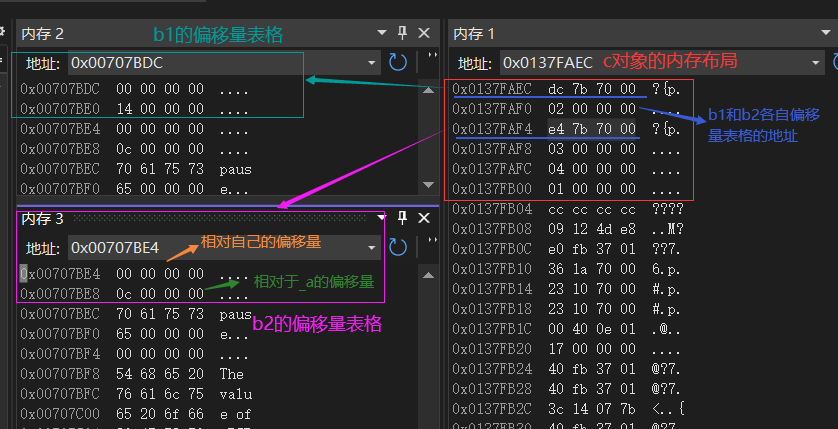This screenshot has height=429, width=838.
Task: Select row 0x00707BE0 in 内存 2
Action: point(136,109)
